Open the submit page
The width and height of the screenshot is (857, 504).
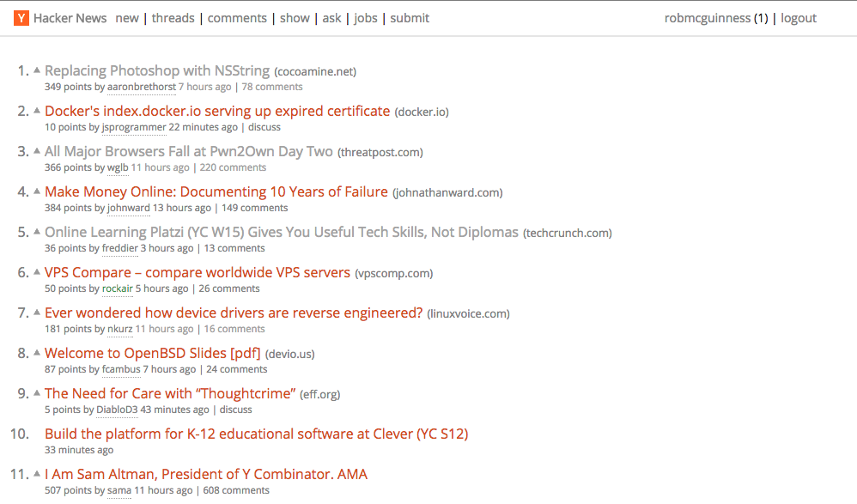pos(410,17)
